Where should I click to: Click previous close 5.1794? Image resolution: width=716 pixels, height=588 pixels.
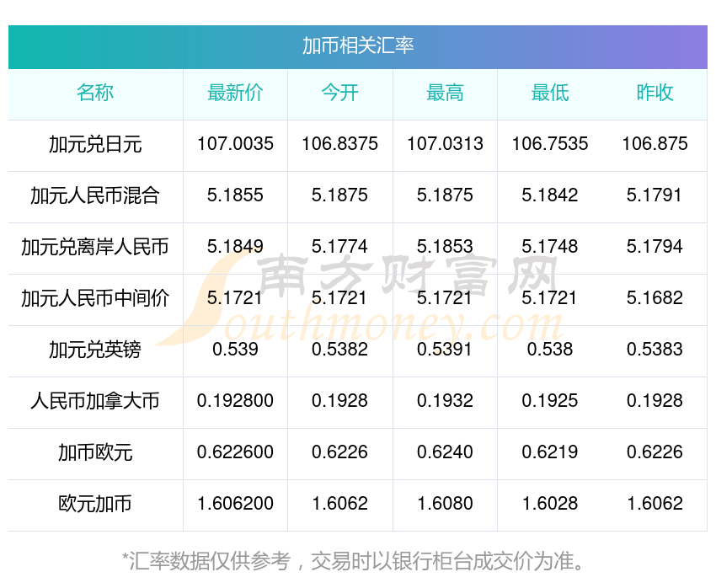point(655,247)
